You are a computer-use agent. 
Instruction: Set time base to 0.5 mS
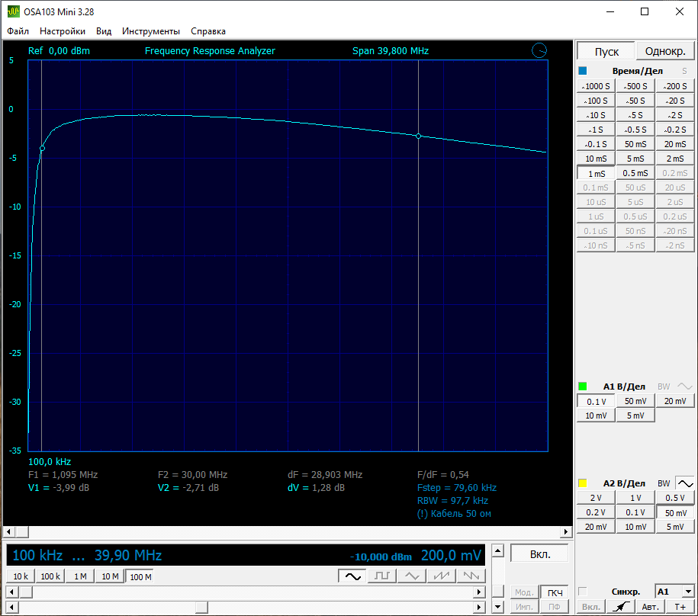click(635, 173)
